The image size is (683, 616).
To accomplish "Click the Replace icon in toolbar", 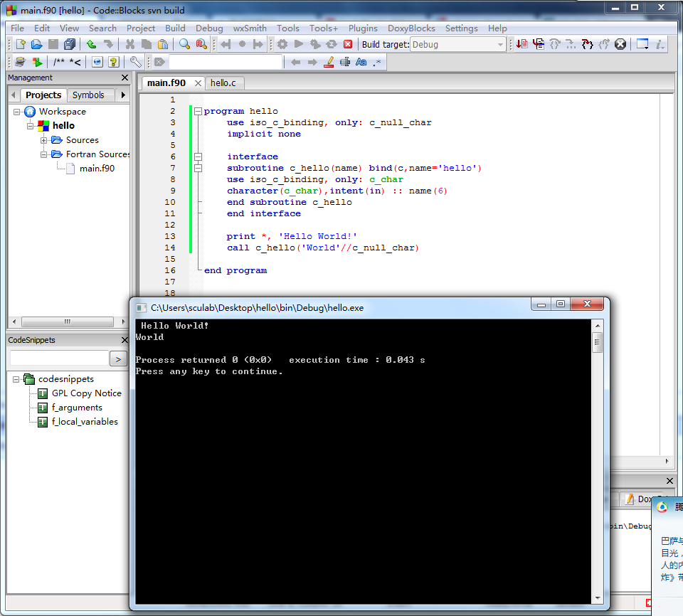I will coord(201,44).
